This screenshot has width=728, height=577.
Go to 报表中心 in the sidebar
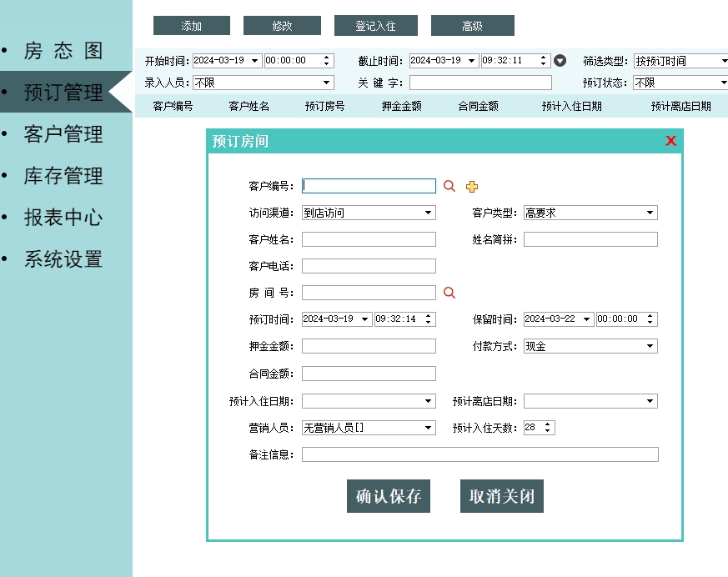pyautogui.click(x=63, y=218)
